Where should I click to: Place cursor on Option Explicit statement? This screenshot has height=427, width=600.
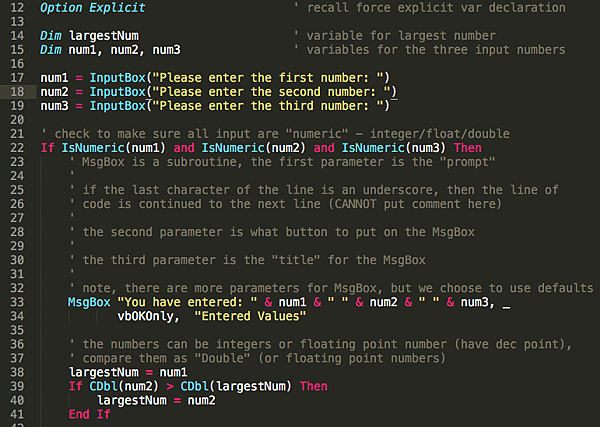click(x=93, y=8)
